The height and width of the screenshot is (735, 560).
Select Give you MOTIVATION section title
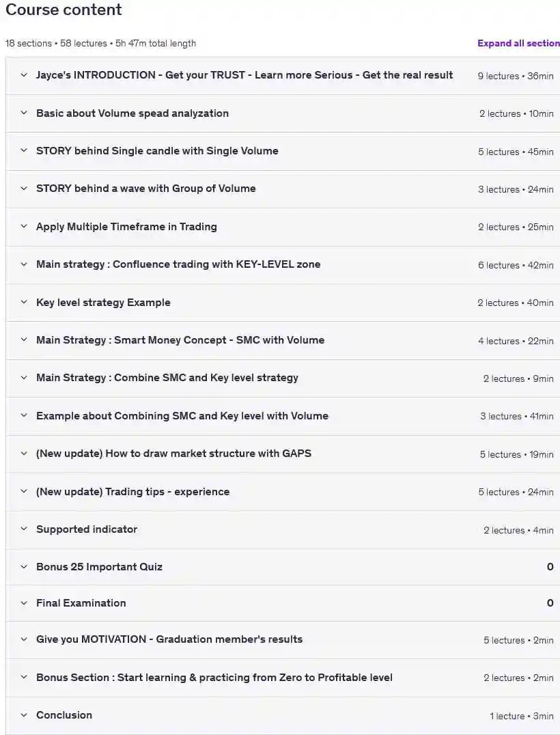point(169,639)
